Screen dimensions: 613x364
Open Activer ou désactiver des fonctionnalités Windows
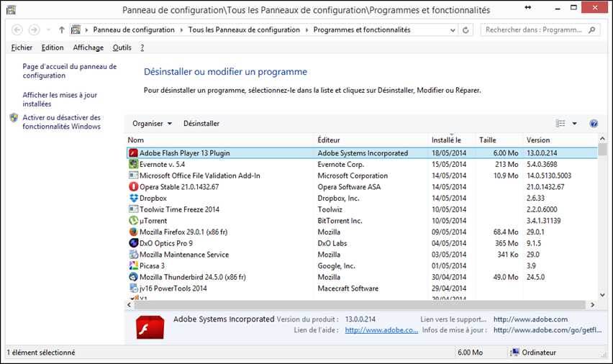pyautogui.click(x=61, y=122)
